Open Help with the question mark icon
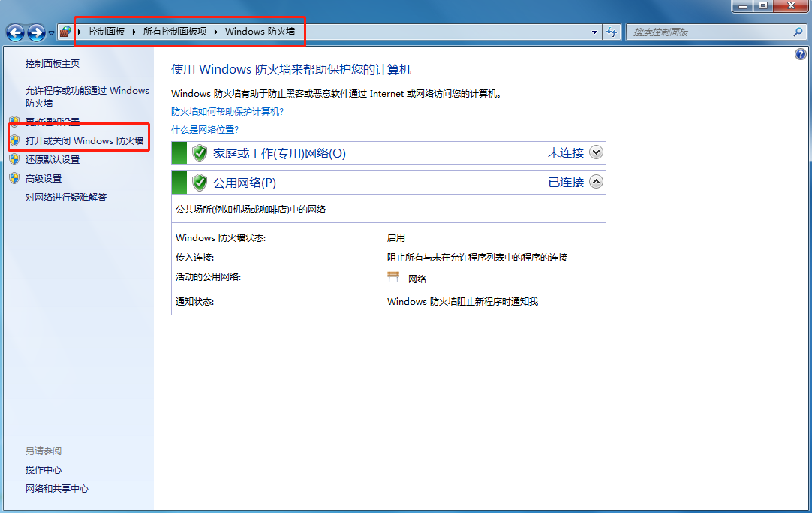Image resolution: width=812 pixels, height=513 pixels. [x=801, y=54]
